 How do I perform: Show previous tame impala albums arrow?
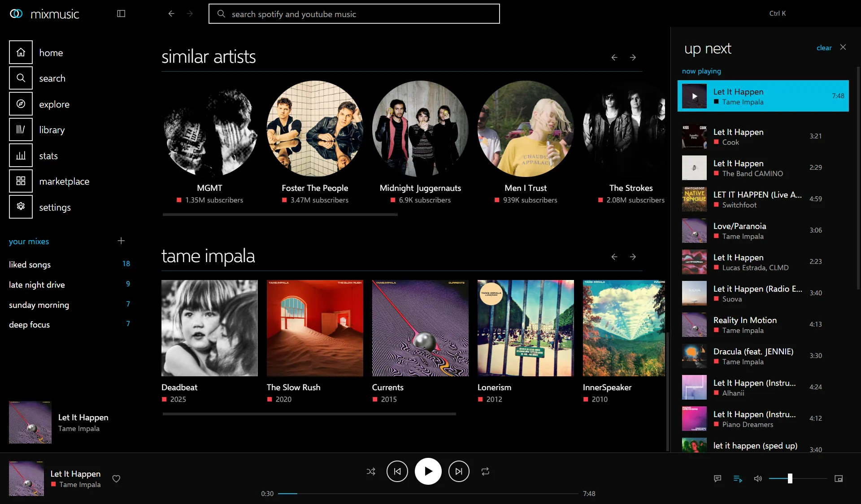pyautogui.click(x=614, y=257)
